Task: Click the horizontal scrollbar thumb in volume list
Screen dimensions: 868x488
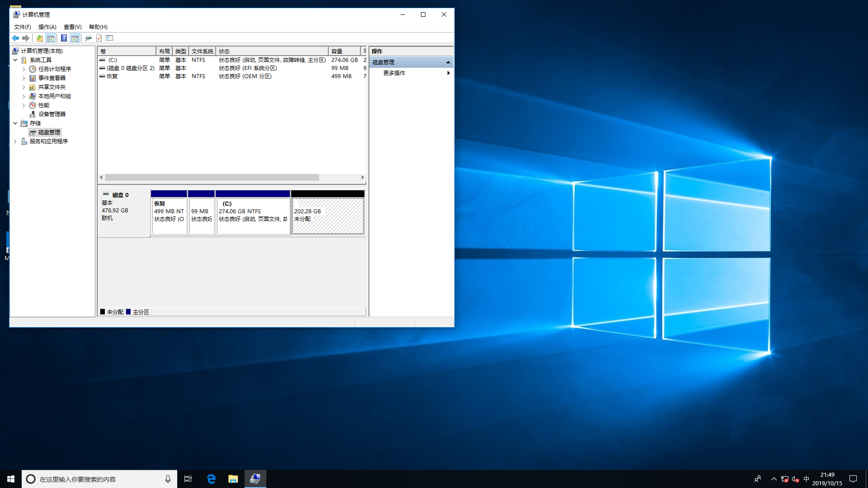Action: click(212, 178)
